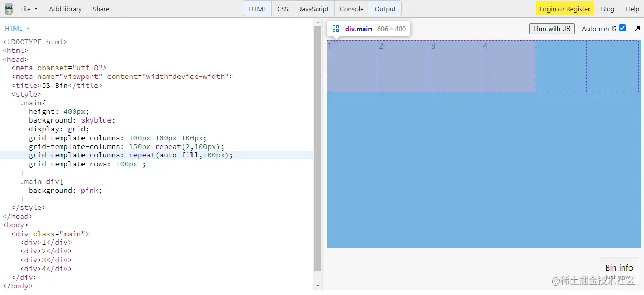
Task: Expand the HTML language dropdown
Action: tap(17, 29)
